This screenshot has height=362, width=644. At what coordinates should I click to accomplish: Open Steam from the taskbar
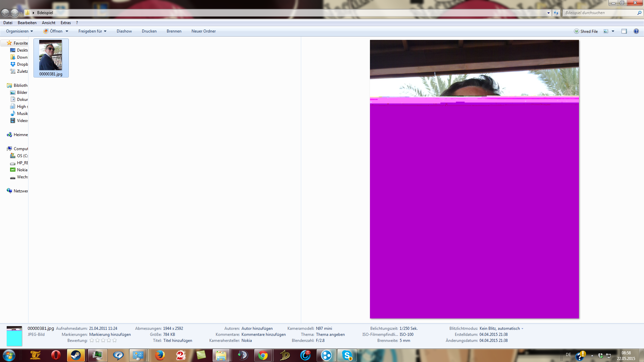coord(76,355)
